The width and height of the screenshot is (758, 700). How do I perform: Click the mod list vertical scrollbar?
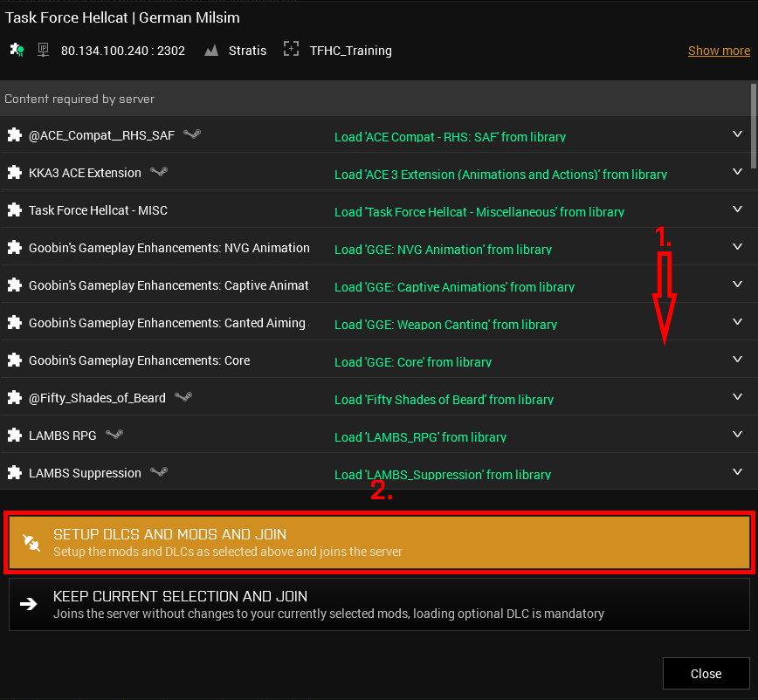click(753, 127)
